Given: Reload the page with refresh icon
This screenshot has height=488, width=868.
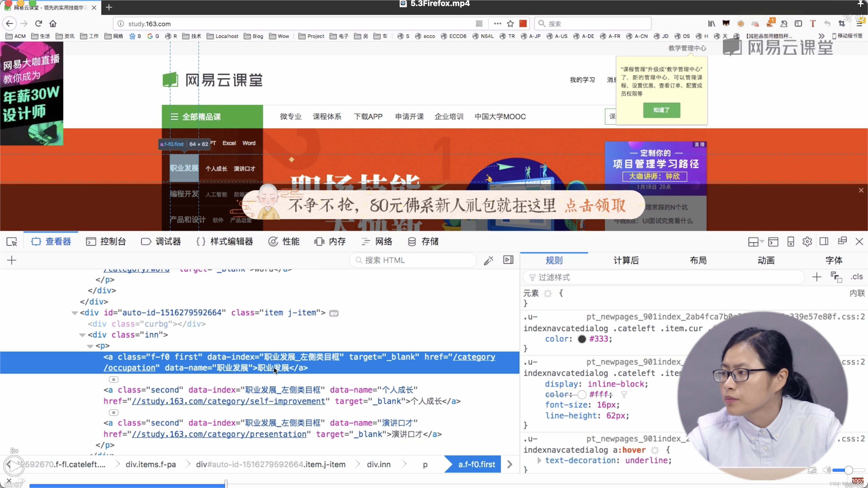Looking at the screenshot, I should (x=38, y=23).
